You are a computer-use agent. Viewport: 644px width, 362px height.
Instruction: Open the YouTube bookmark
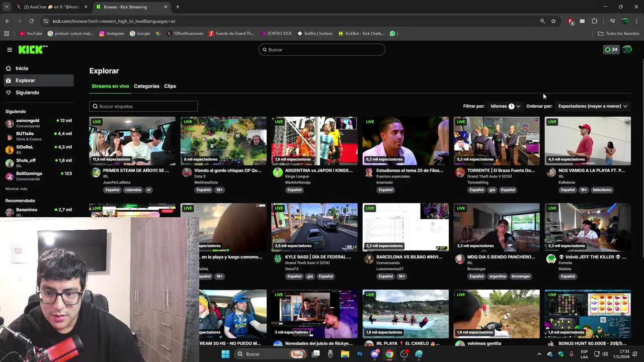(x=31, y=34)
